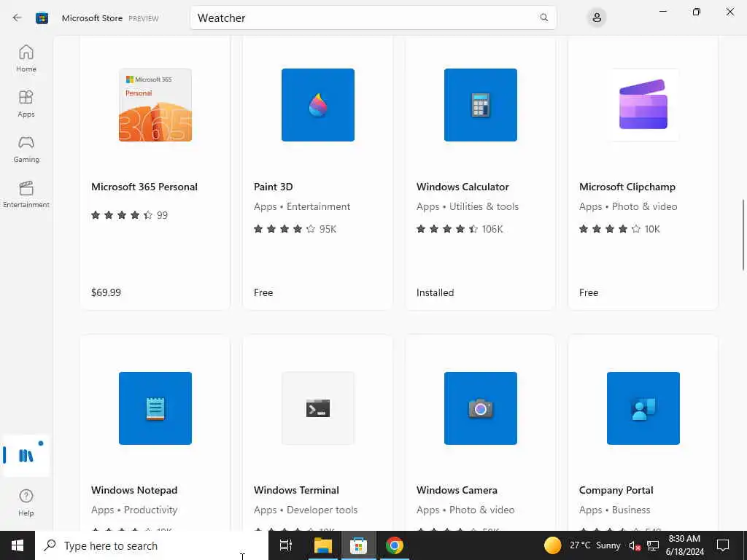Open Task View from the taskbar
747x560 pixels.
[x=286, y=545]
